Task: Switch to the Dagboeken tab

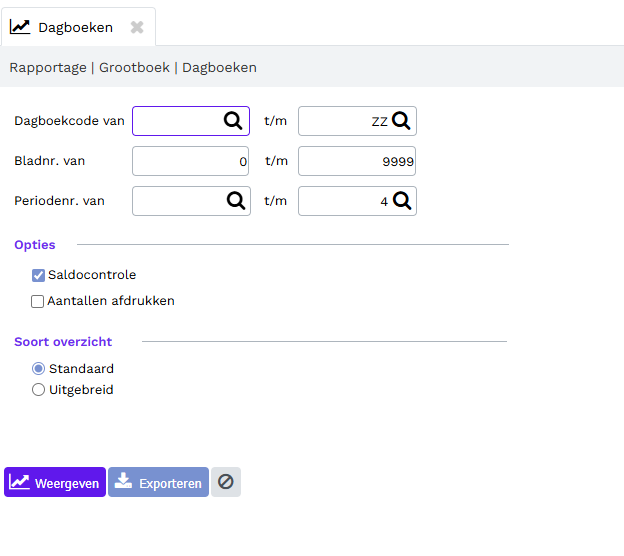Action: click(x=75, y=27)
